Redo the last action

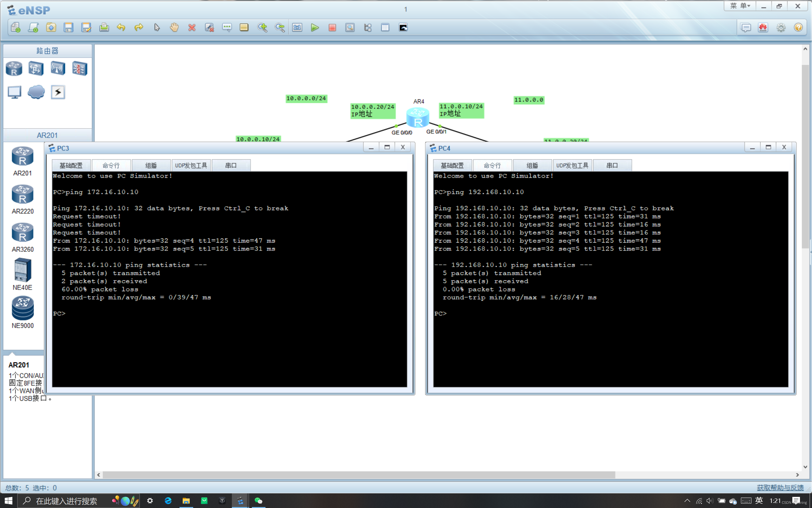point(139,28)
